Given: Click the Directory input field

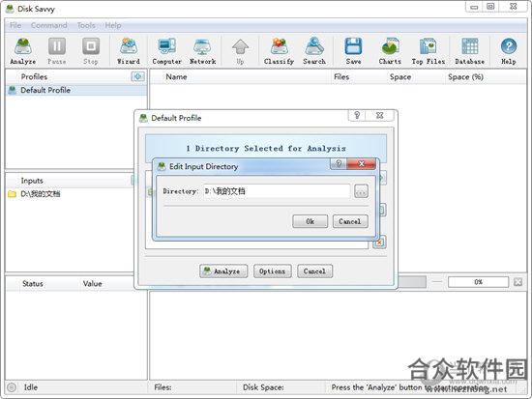Looking at the screenshot, I should pyautogui.click(x=277, y=191).
